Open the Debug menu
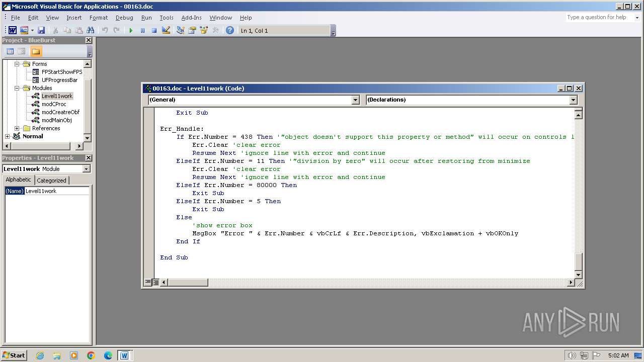 (x=124, y=18)
